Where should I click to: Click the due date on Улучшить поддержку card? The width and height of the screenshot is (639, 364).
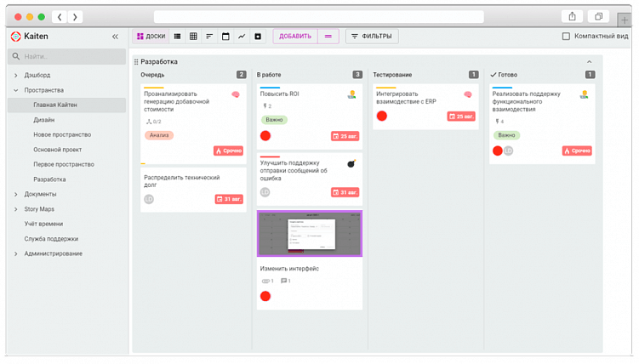tap(345, 192)
